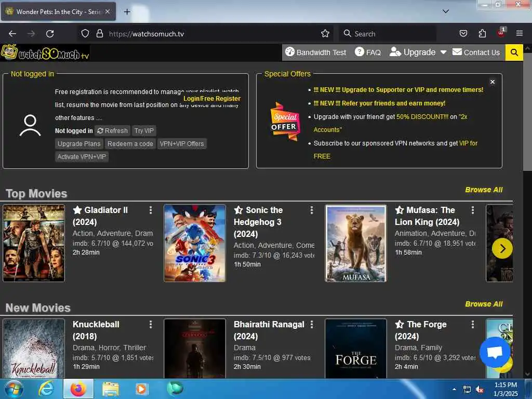Viewport: 532px width, 399px height.
Task: Click the watchSoMuch.tv logo
Action: [45, 52]
